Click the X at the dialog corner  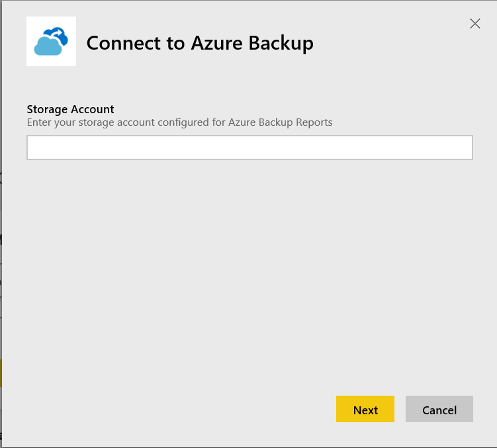[x=474, y=24]
